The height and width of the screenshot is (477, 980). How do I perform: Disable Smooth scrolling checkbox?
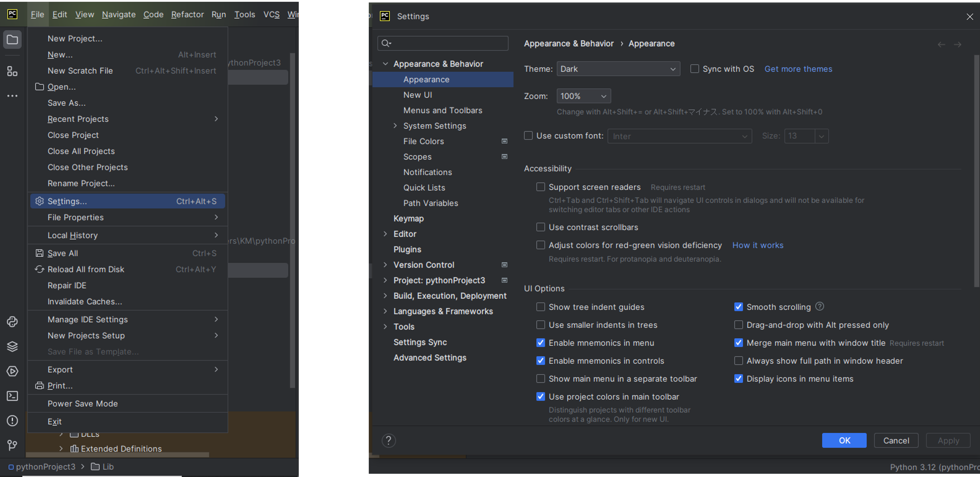738,307
